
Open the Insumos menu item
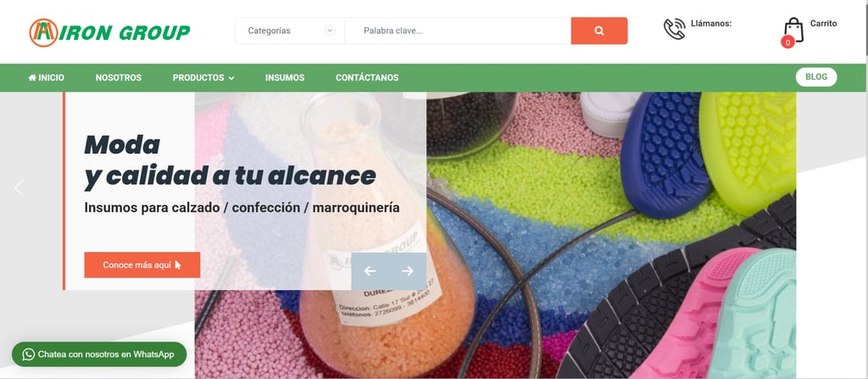[285, 77]
